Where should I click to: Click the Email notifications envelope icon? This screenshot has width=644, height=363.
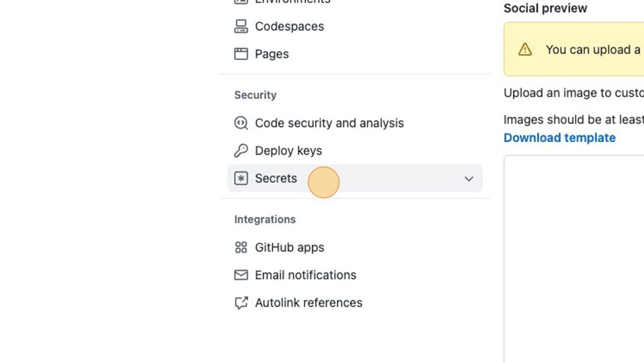pyautogui.click(x=241, y=274)
